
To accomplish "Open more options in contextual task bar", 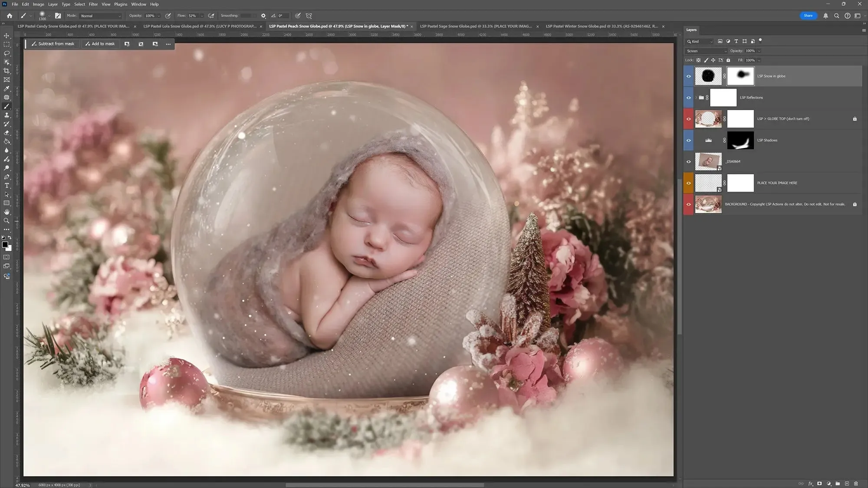I will (x=168, y=44).
